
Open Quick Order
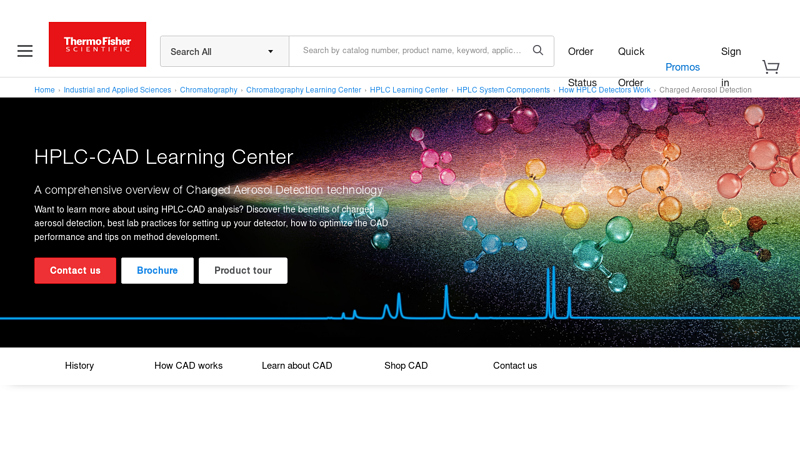coord(631,67)
